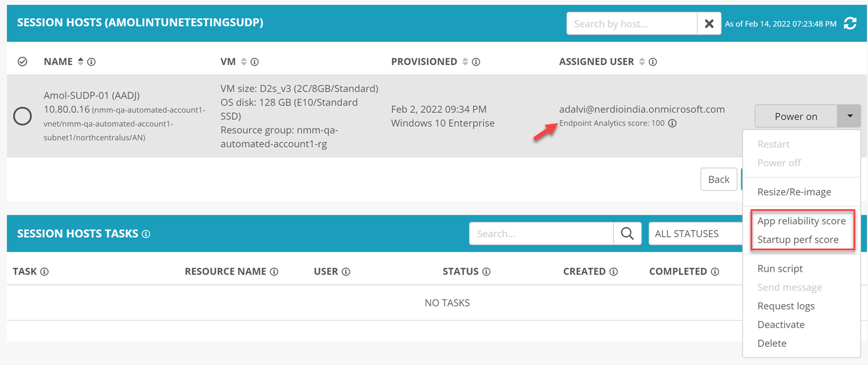Click info icon beside Endpoint Analytics score
Viewport: 868px width, 365px height.
(672, 123)
